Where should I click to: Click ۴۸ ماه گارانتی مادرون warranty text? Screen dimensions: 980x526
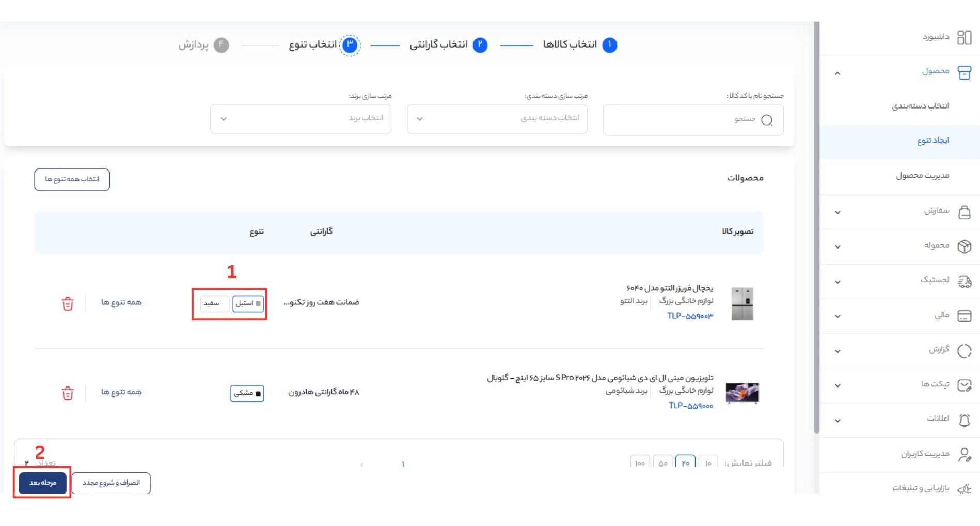[x=323, y=393]
